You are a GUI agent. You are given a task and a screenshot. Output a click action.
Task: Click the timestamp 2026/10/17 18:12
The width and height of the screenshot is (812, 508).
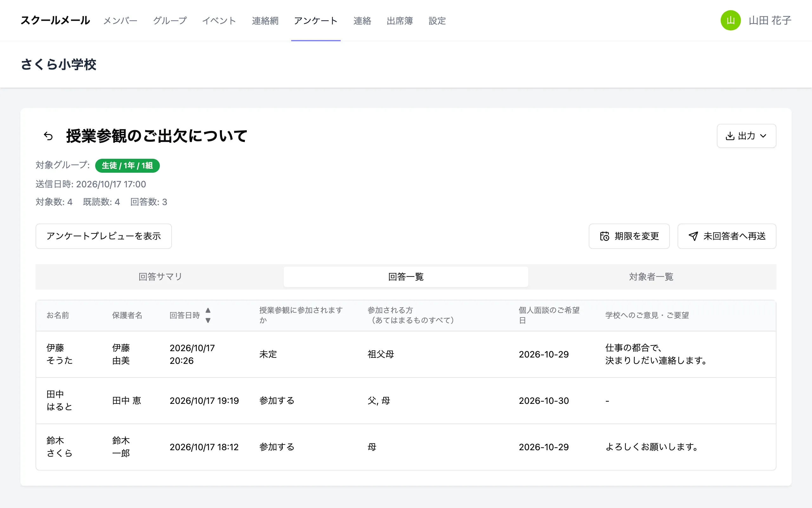[x=204, y=447]
